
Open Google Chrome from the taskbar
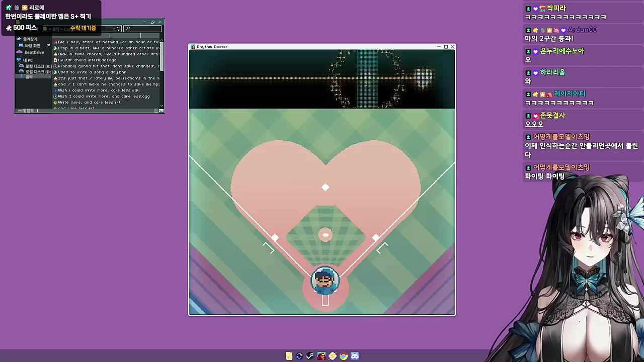click(x=344, y=356)
